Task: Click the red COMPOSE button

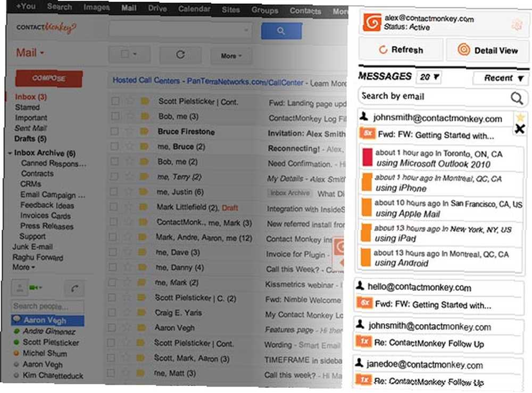Action: tap(49, 78)
